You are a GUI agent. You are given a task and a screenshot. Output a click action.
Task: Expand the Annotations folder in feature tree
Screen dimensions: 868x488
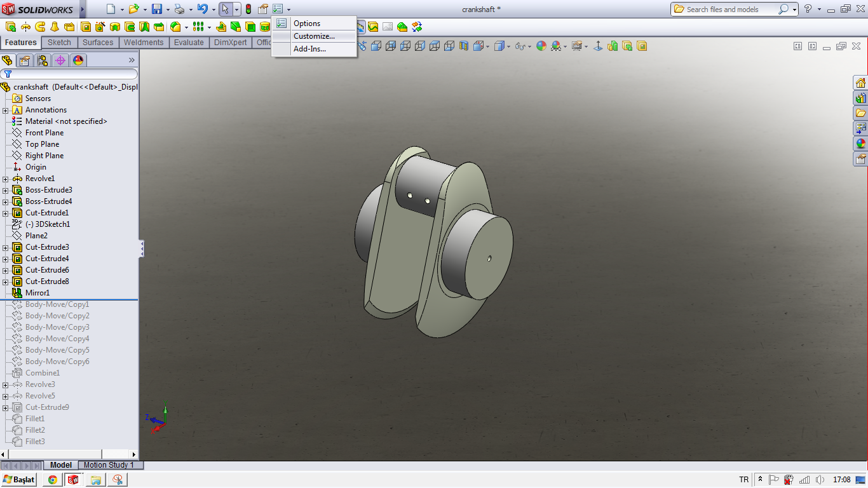6,110
